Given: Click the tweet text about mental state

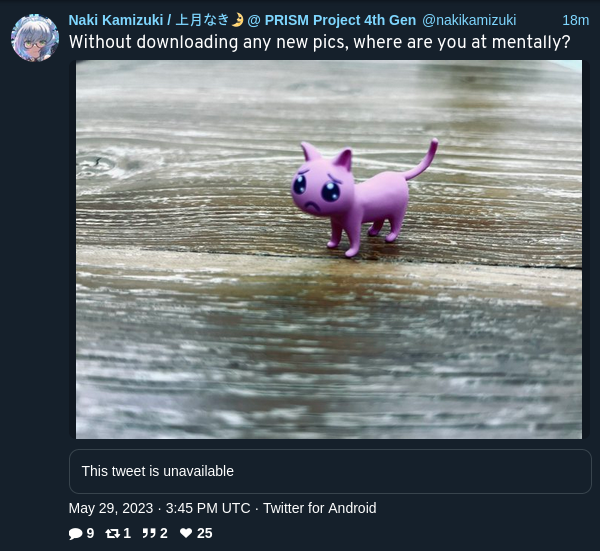Looking at the screenshot, I should coord(320,42).
